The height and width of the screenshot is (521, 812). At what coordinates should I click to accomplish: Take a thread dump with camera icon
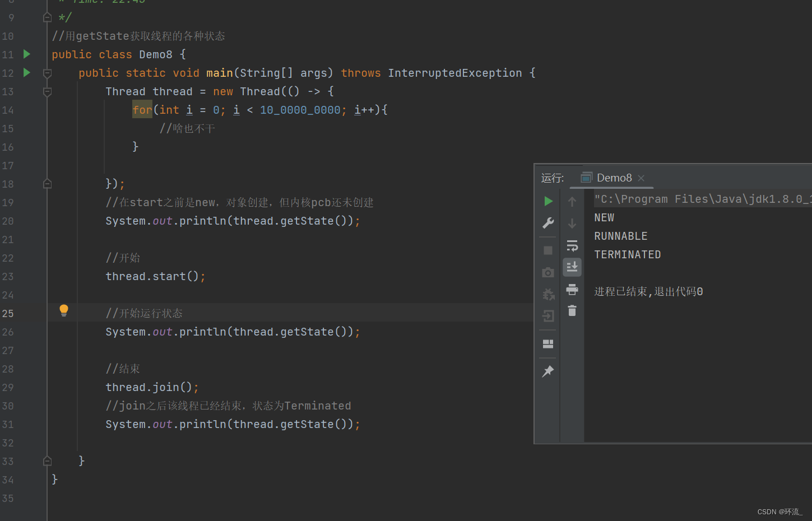(547, 272)
